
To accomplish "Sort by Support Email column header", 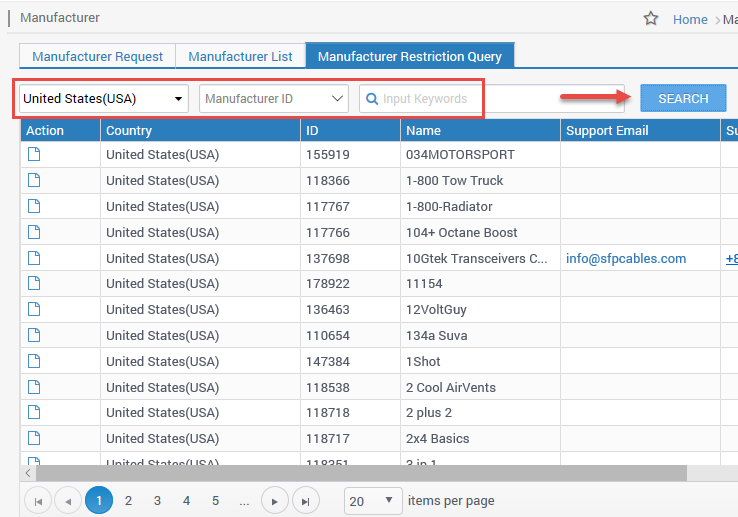I will [x=641, y=130].
